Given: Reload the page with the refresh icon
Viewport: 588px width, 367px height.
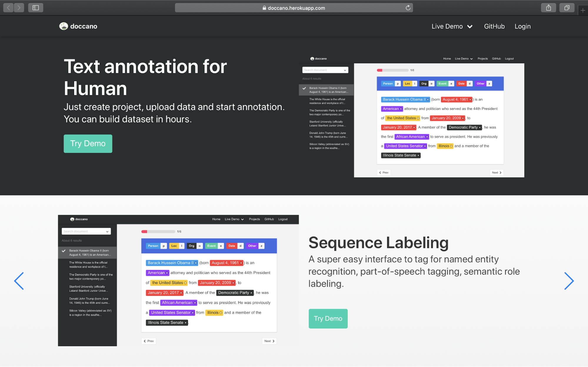Looking at the screenshot, I should (x=408, y=8).
